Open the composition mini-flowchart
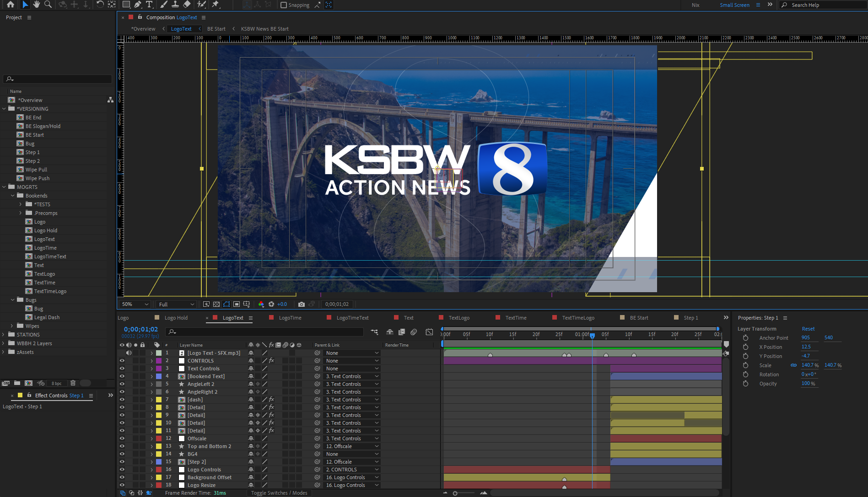Image resolution: width=868 pixels, height=497 pixels. 374,332
